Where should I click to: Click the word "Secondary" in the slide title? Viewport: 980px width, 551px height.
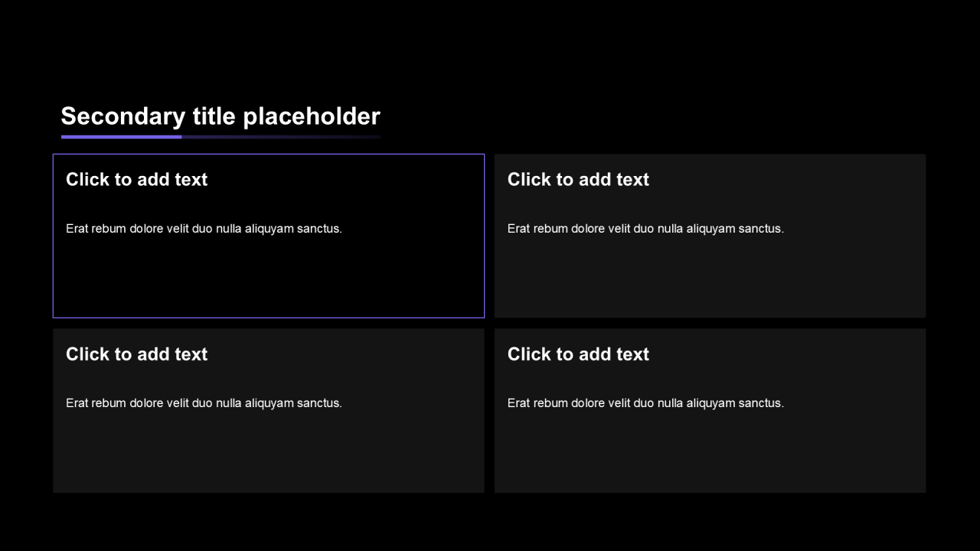pyautogui.click(x=122, y=116)
